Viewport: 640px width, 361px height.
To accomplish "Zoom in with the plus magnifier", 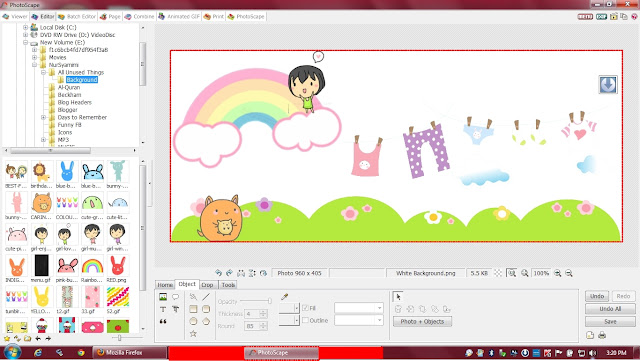I will coord(558,273).
